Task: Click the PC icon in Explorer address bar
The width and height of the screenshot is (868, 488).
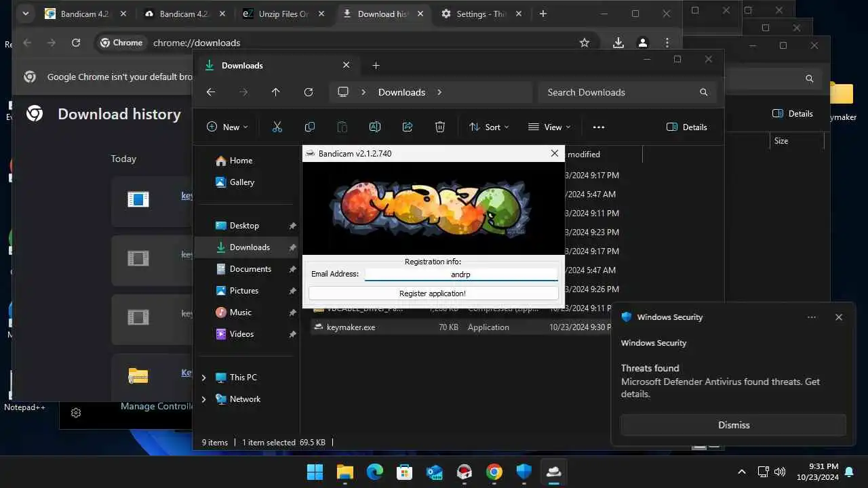Action: click(343, 92)
